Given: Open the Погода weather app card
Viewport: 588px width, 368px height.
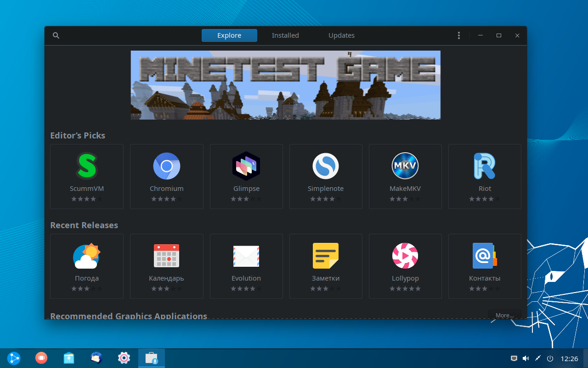Looking at the screenshot, I should (x=87, y=266).
